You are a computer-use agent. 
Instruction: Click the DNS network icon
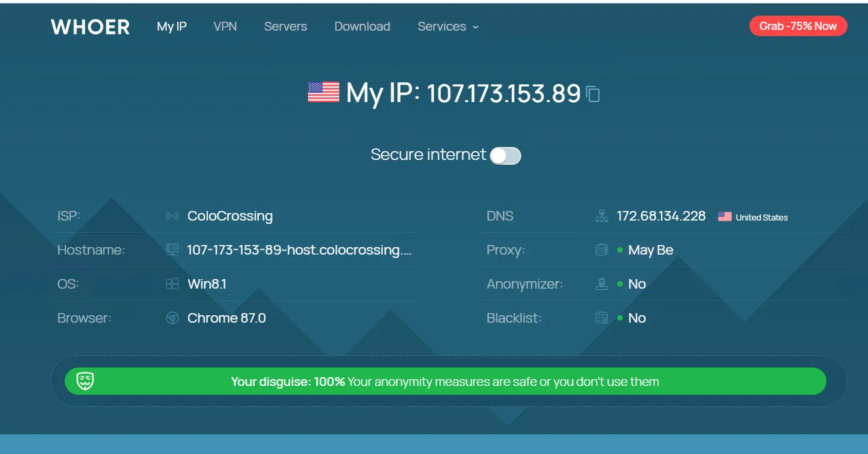coord(602,216)
